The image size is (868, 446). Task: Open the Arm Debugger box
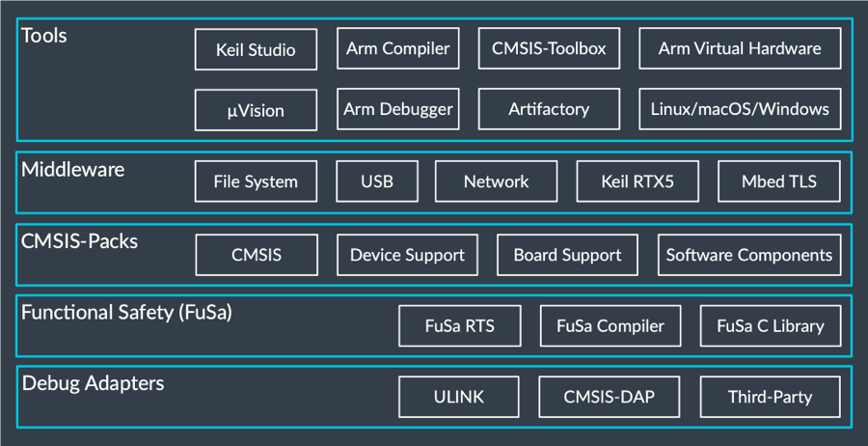point(397,109)
